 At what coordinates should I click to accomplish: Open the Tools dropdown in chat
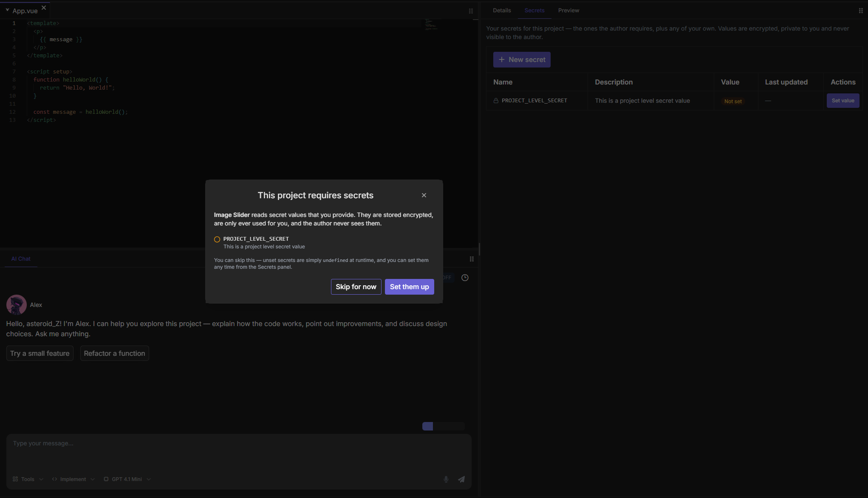coord(28,479)
